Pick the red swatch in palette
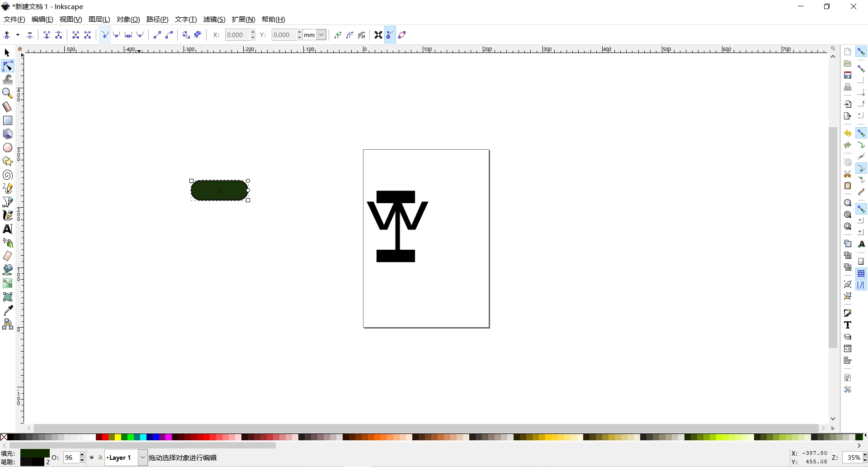 [105, 437]
